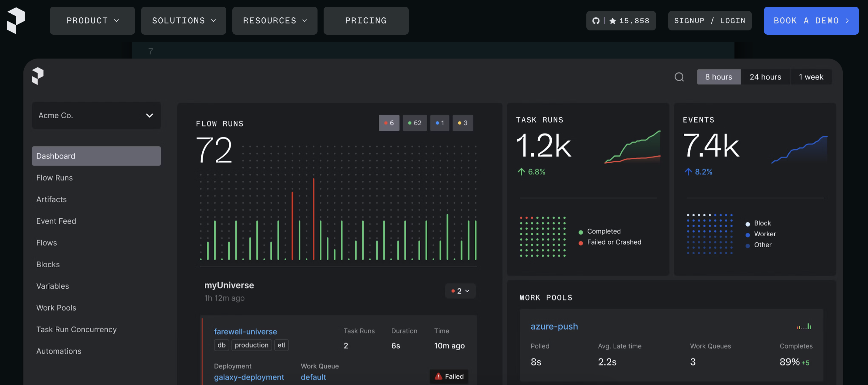Image resolution: width=868 pixels, height=385 pixels.
Task: Open Blocks in sidebar
Action: click(x=48, y=264)
